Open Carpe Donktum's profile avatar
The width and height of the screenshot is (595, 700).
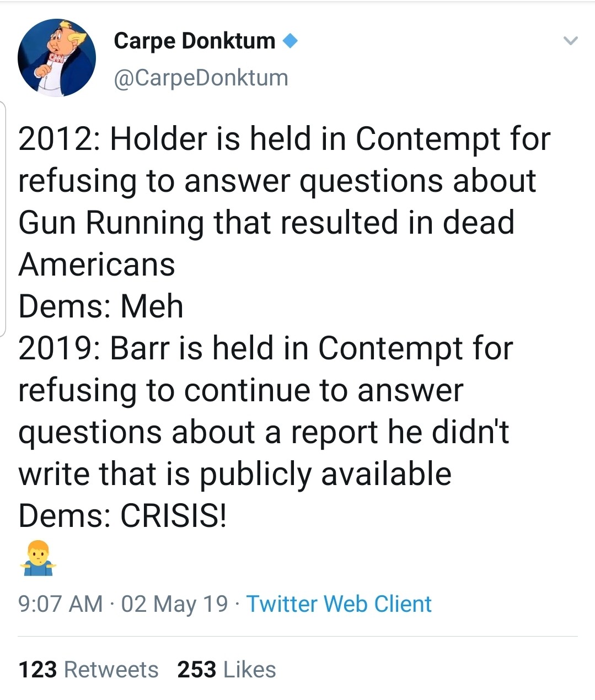point(57,58)
